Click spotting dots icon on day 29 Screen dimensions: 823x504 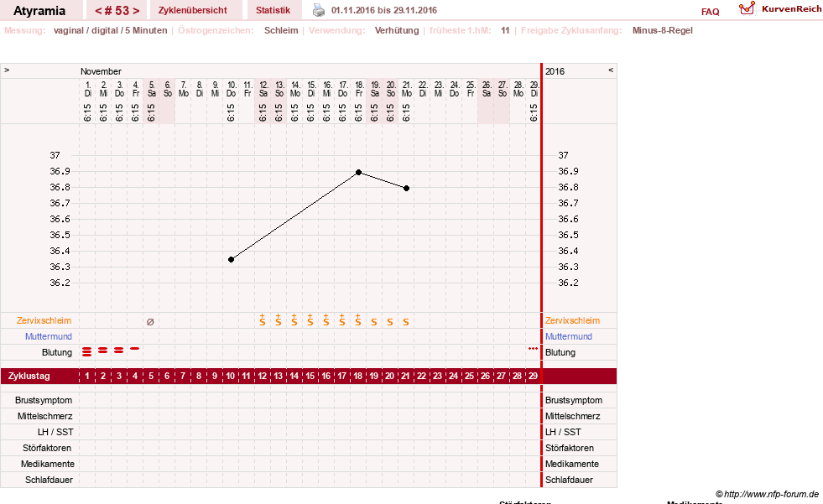click(534, 348)
